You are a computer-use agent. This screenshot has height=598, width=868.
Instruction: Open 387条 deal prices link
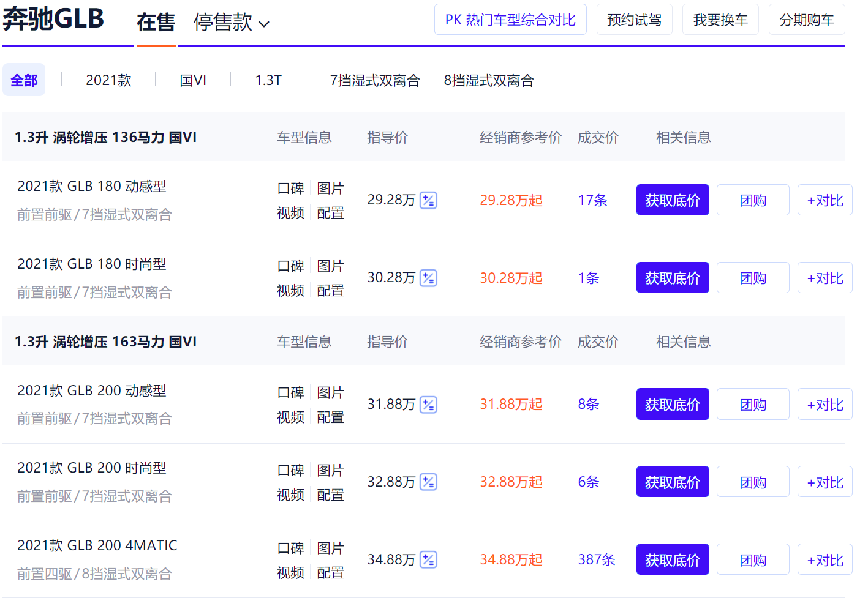point(597,559)
